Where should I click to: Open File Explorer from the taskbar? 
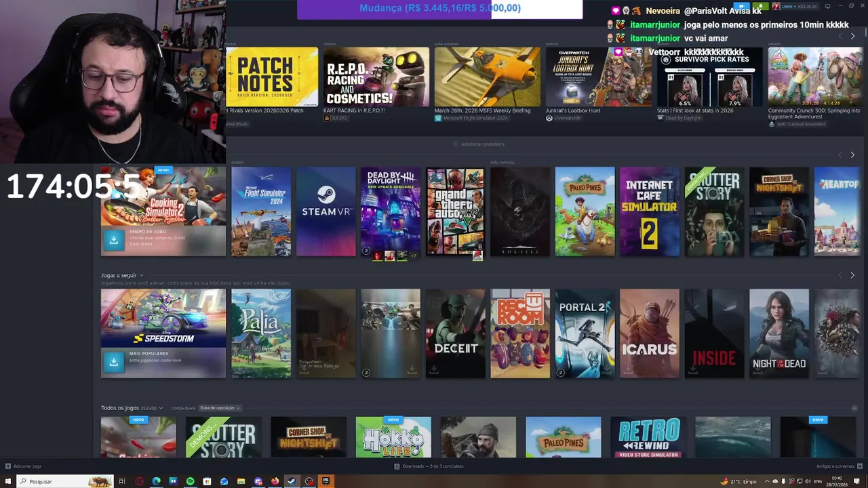tap(241, 481)
